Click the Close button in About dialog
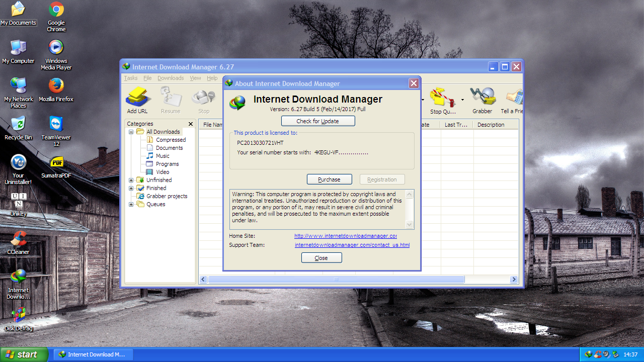Image resolution: width=644 pixels, height=362 pixels. 321,258
